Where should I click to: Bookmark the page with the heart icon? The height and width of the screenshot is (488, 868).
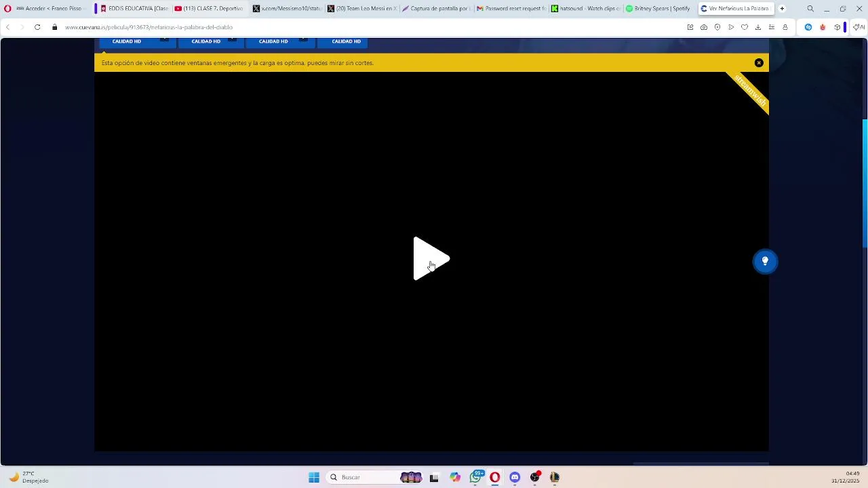click(745, 27)
